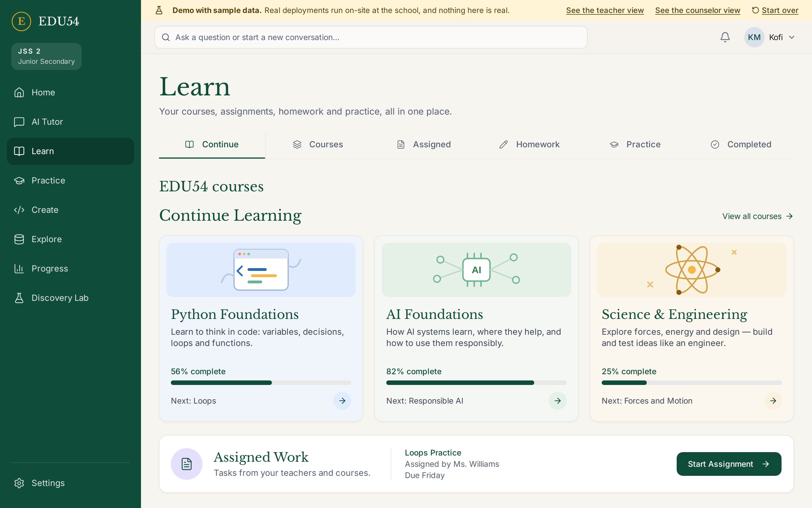Click the Start over refresh icon
This screenshot has width=812, height=508.
point(755,10)
